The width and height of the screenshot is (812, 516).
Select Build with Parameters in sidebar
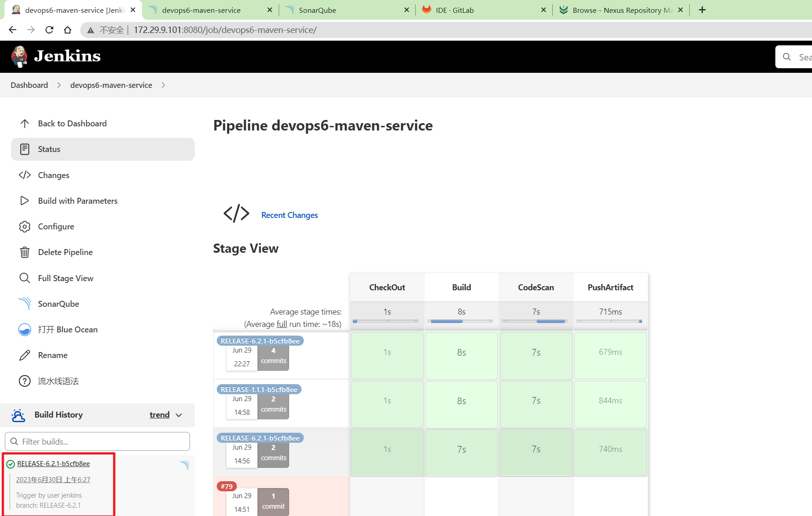[x=103, y=201]
